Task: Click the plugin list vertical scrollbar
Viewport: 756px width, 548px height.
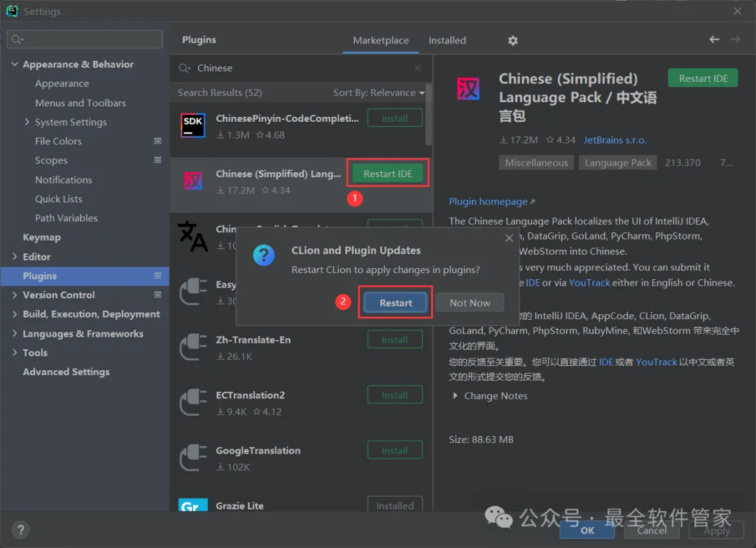Action: click(428, 115)
